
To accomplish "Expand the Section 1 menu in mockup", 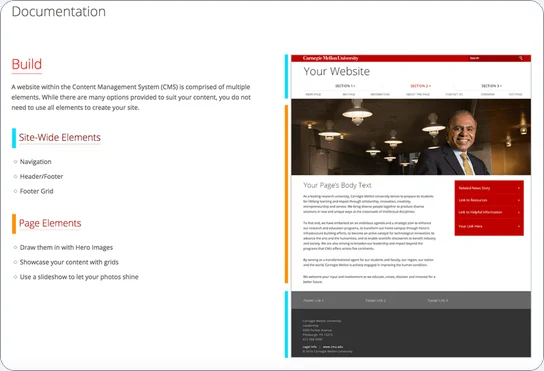I will click(345, 86).
